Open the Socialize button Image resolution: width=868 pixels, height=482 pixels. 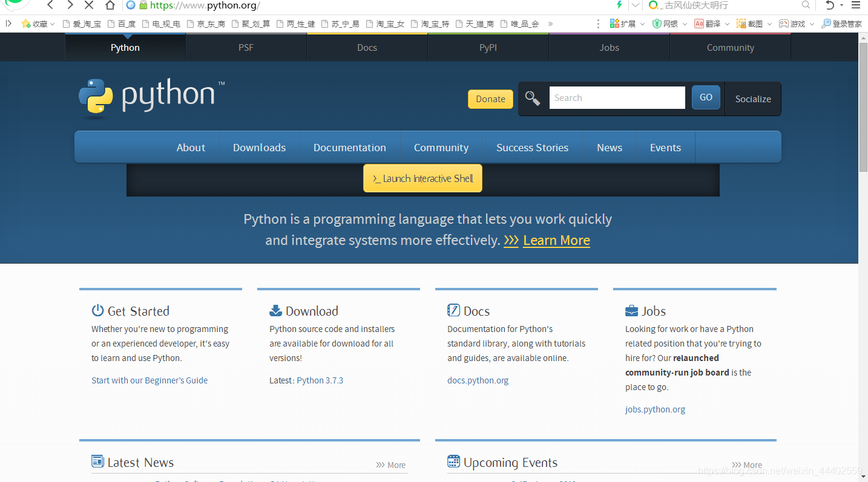tap(753, 99)
